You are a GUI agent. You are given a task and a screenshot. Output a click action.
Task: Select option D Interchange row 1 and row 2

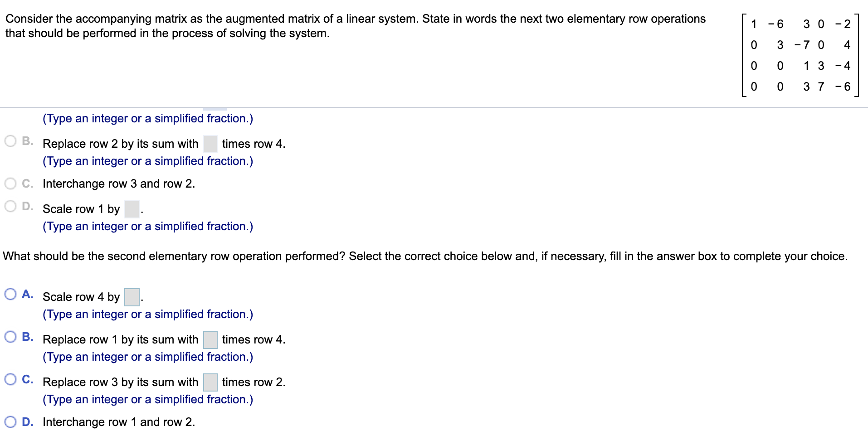point(10,421)
